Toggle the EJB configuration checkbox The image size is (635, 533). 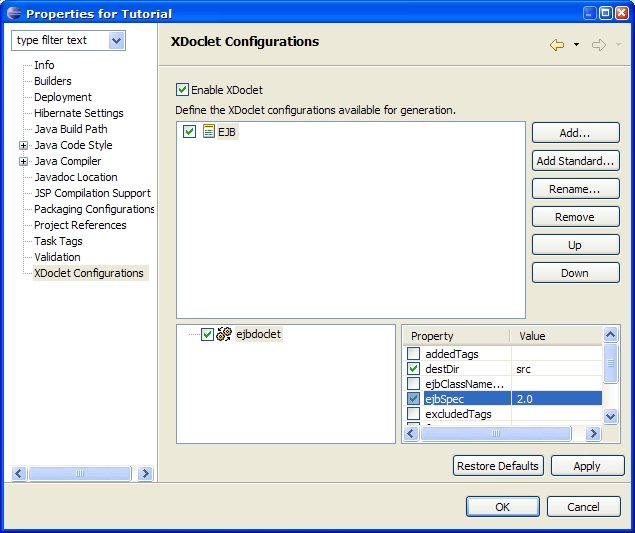(189, 131)
